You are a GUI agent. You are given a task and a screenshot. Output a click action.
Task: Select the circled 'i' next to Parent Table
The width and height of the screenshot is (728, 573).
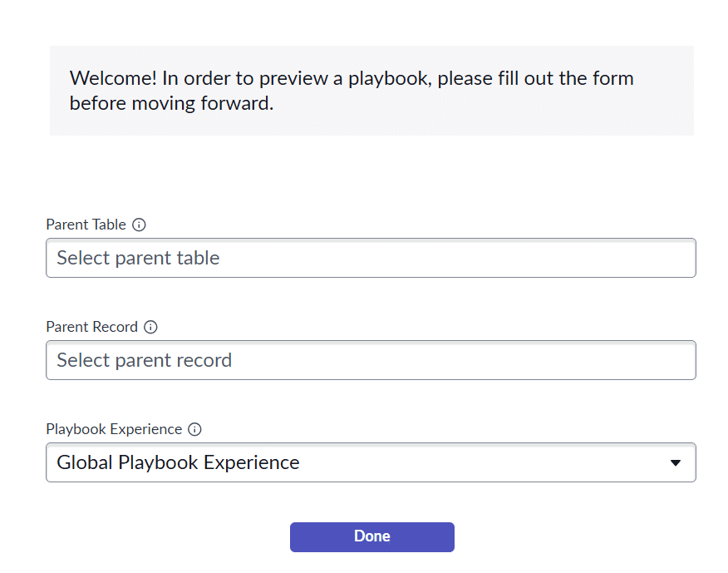pos(139,225)
